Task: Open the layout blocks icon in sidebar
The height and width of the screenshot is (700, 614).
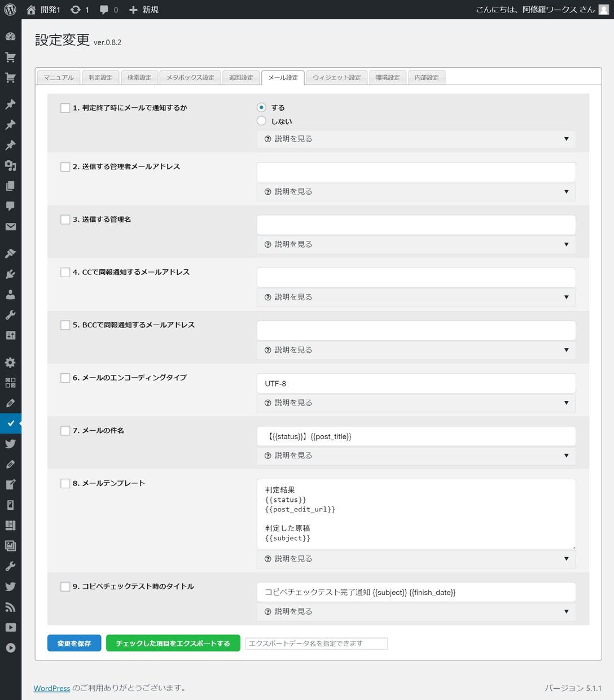Action: tap(10, 525)
